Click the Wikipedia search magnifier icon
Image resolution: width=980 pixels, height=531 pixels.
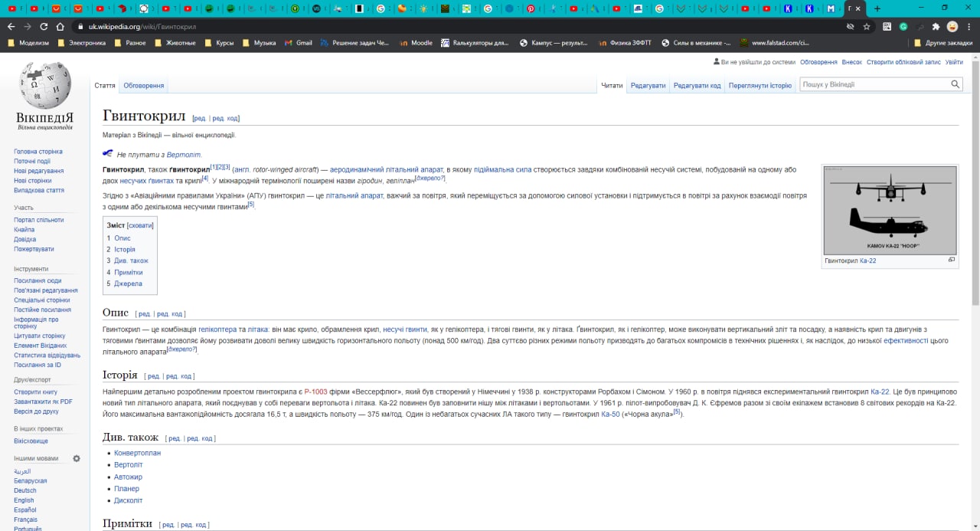click(x=955, y=84)
